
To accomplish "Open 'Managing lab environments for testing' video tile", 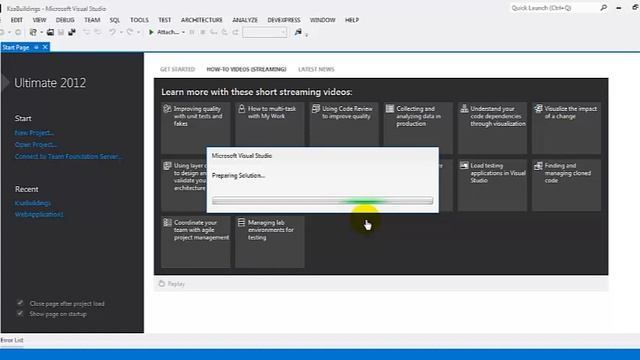I will 270,242.
